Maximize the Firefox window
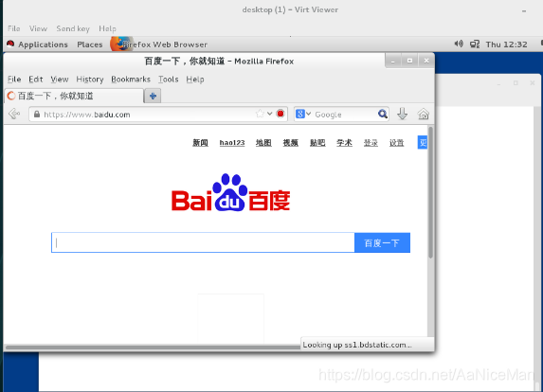The width and height of the screenshot is (543, 392). coord(409,61)
